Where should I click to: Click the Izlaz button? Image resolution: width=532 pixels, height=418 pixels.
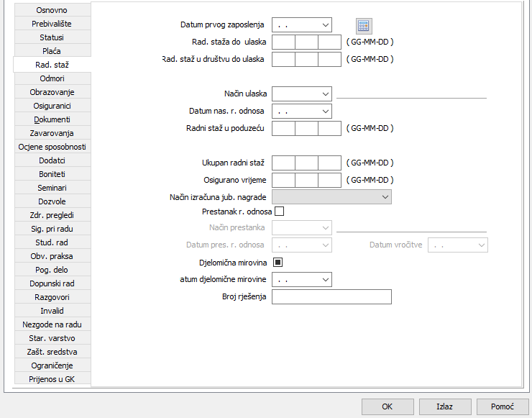445,406
